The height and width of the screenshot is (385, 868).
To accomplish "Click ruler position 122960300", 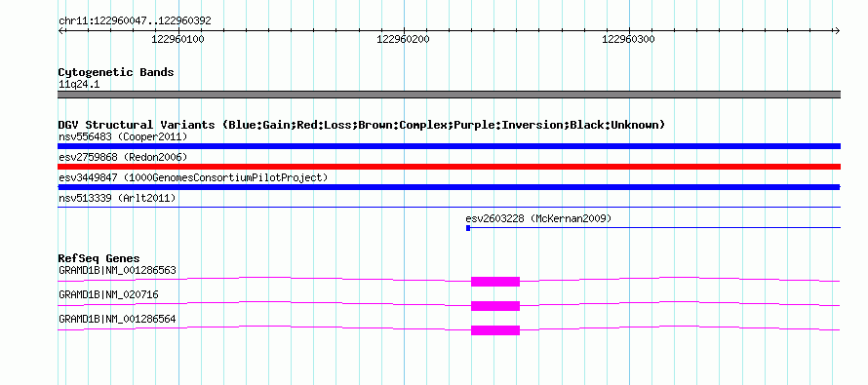I will (x=628, y=39).
